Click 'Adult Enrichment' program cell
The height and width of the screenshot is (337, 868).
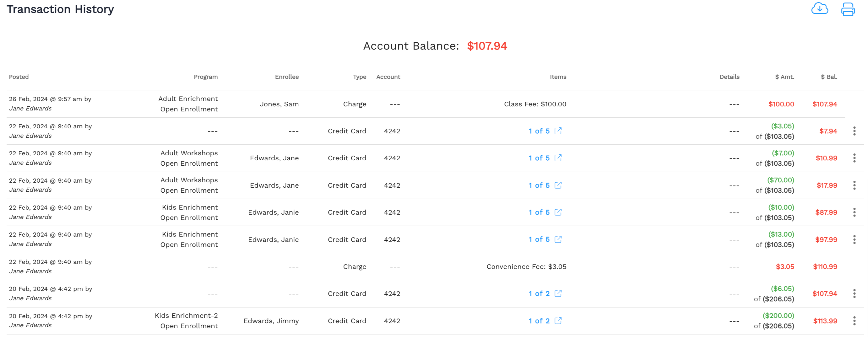[x=188, y=99]
